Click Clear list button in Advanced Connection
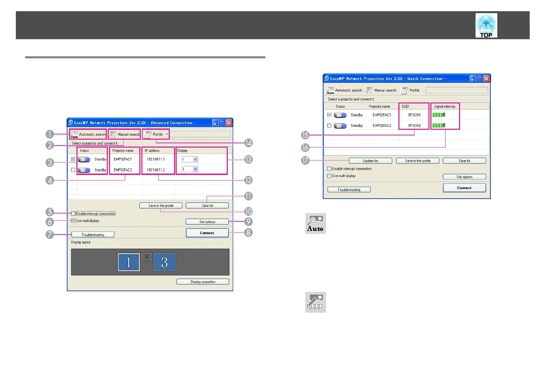This screenshot has height=392, width=555. [x=207, y=206]
